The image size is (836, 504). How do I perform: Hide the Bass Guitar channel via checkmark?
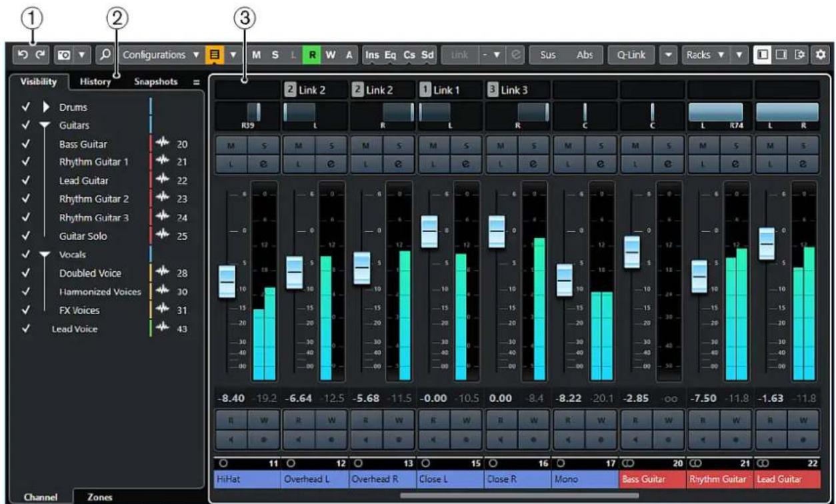[26, 143]
